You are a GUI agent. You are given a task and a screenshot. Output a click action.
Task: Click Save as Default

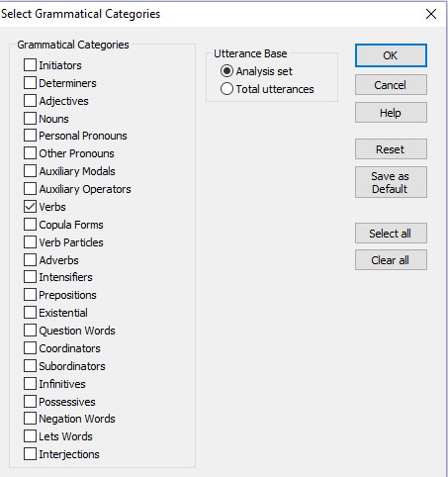click(391, 182)
